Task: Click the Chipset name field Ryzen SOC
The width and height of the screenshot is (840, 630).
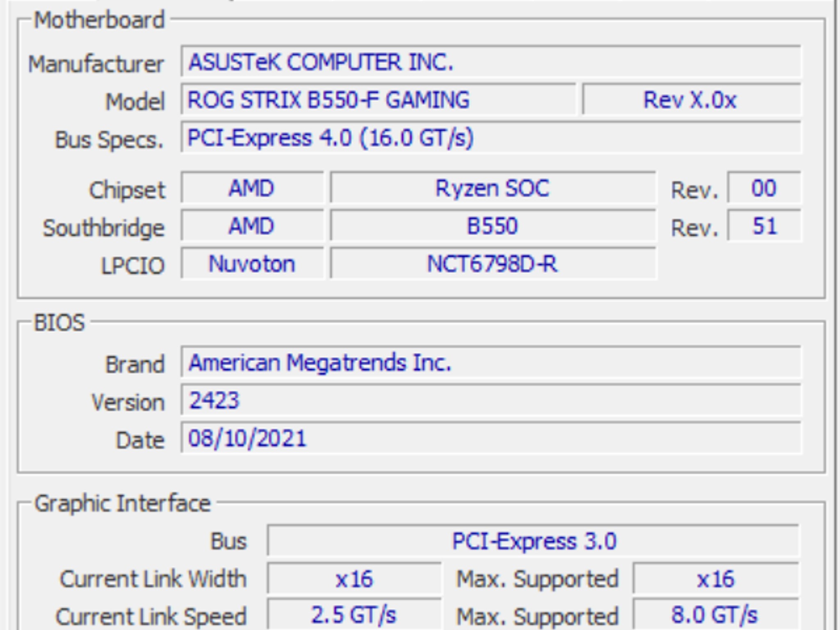Action: coord(492,188)
